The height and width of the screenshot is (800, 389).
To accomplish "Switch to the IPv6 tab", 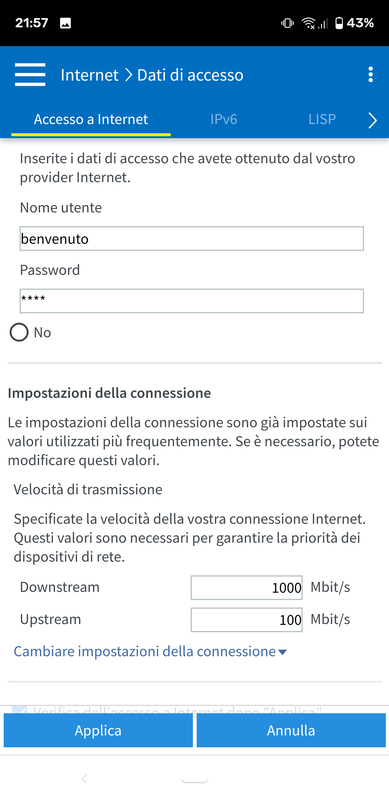I will tap(224, 119).
